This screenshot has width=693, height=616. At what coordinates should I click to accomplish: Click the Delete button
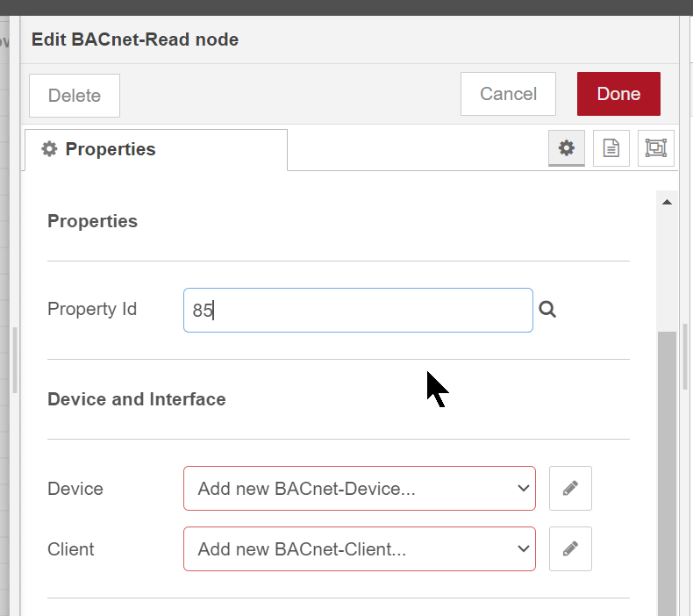click(75, 96)
